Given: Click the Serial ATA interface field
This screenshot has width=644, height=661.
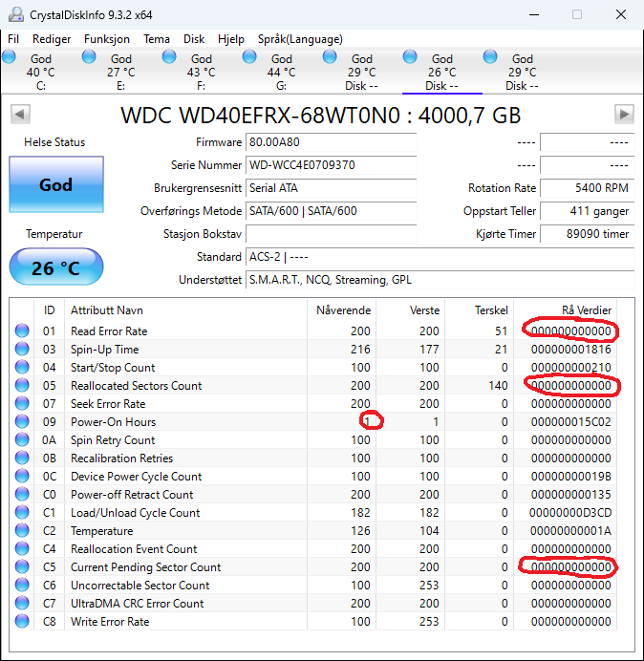Looking at the screenshot, I should tap(331, 187).
